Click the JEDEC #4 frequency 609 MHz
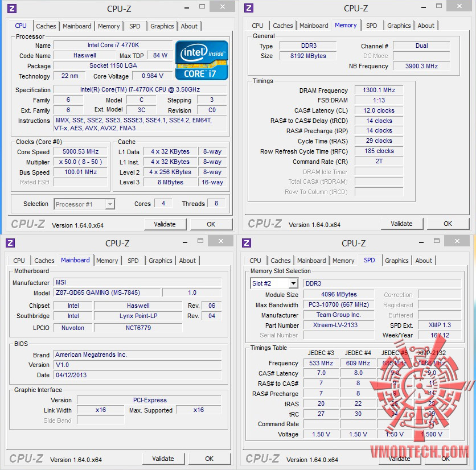This screenshot has height=470, width=476. (x=358, y=363)
